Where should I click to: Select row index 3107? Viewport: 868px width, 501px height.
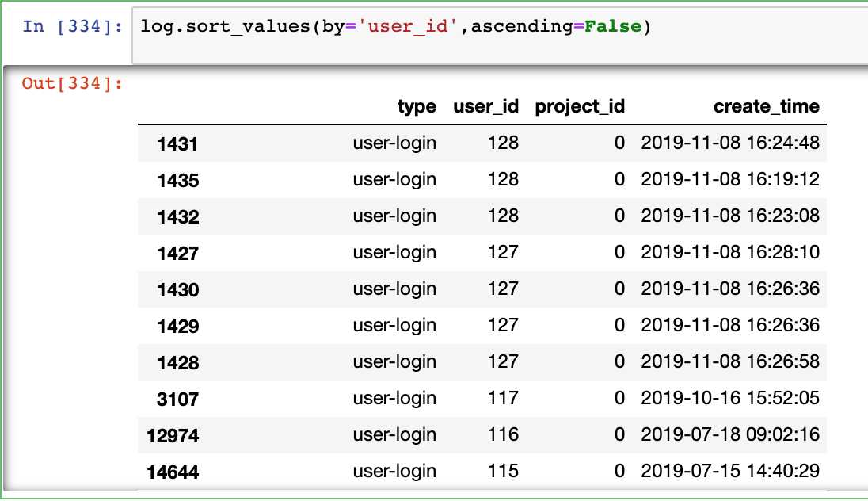tap(177, 400)
